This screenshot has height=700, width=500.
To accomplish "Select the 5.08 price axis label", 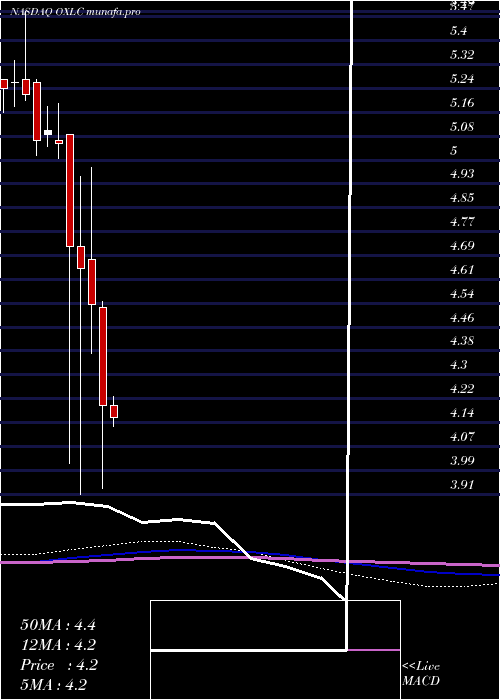I will [x=462, y=127].
